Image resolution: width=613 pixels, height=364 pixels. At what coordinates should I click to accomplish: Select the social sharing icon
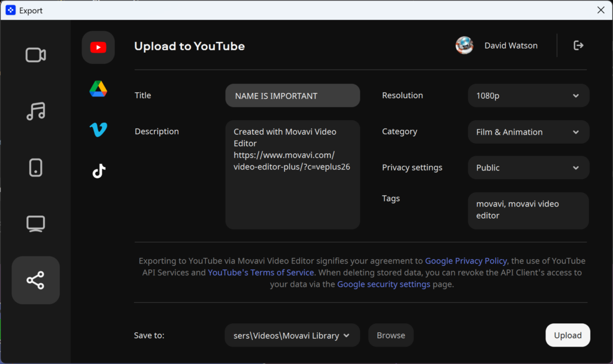point(35,280)
